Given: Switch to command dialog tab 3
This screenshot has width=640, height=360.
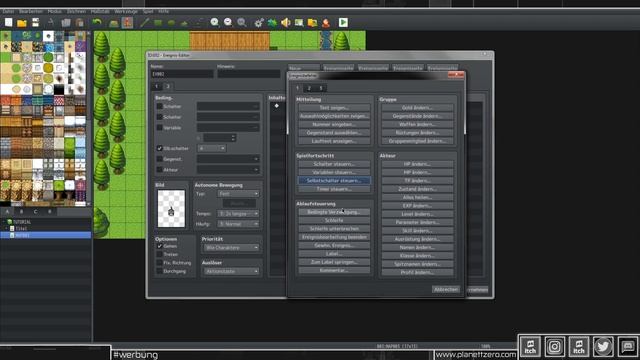Looking at the screenshot, I should tap(321, 88).
